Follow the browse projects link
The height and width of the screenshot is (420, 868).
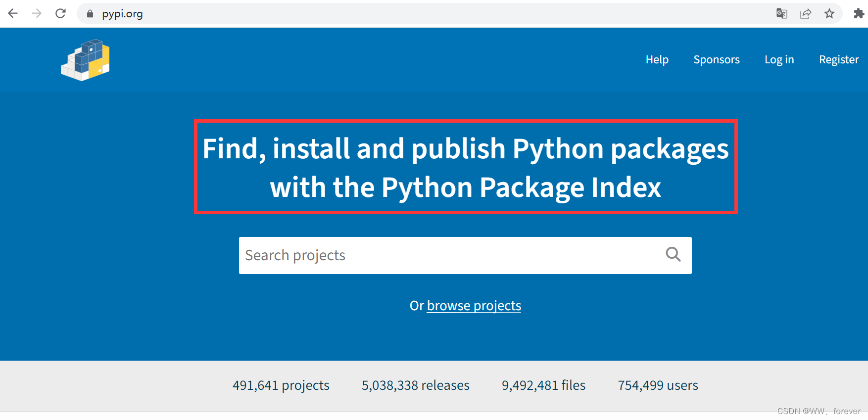[x=474, y=306]
